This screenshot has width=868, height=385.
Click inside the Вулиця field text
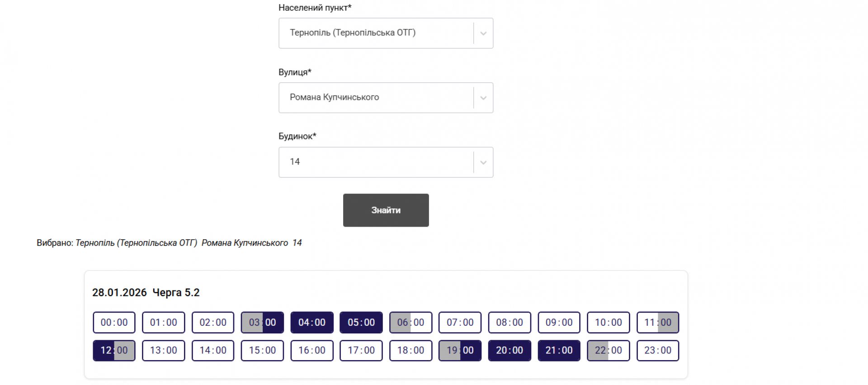point(335,97)
